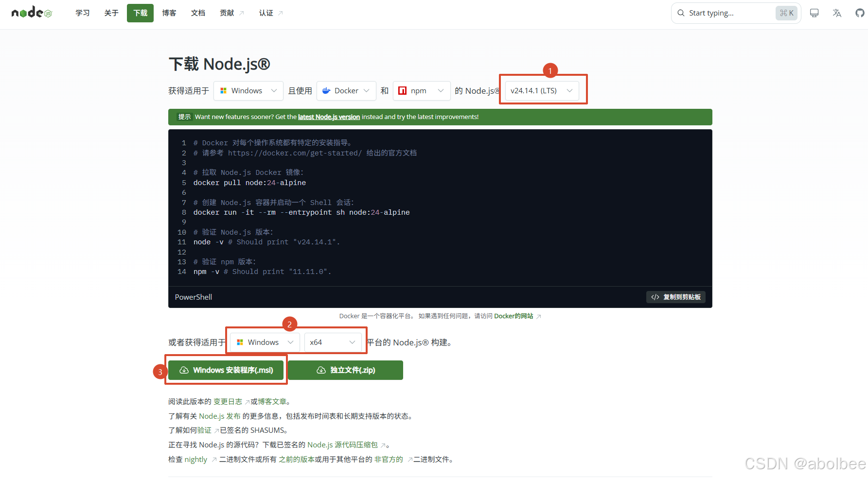Viewport: 868px width, 478px height.
Task: Open the Docker install method dropdown
Action: coord(346,91)
